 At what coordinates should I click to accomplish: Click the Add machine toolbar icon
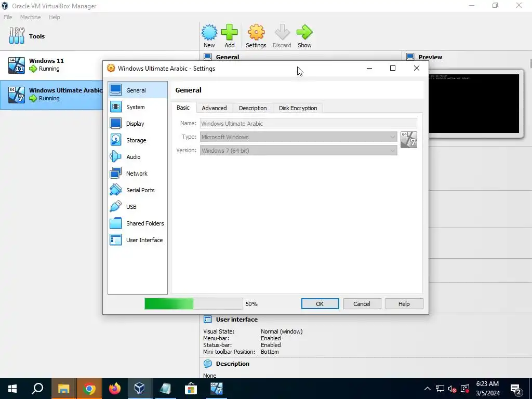230,32
